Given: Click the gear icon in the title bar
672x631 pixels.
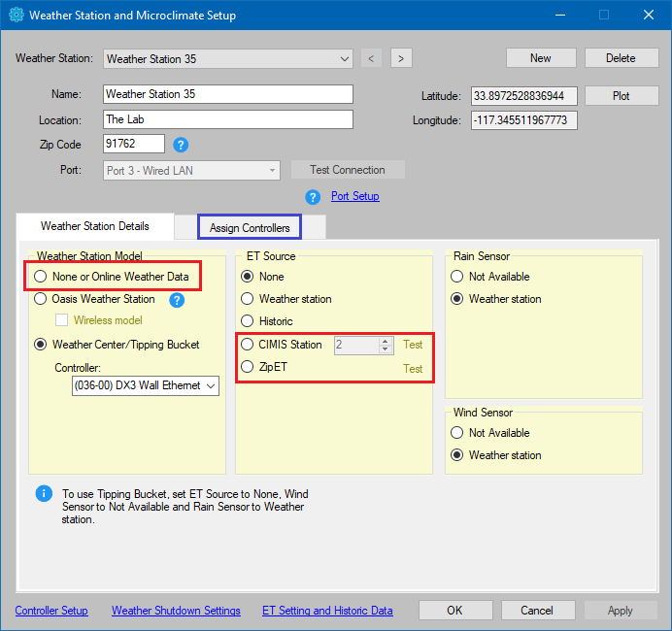Looking at the screenshot, I should pos(17,15).
